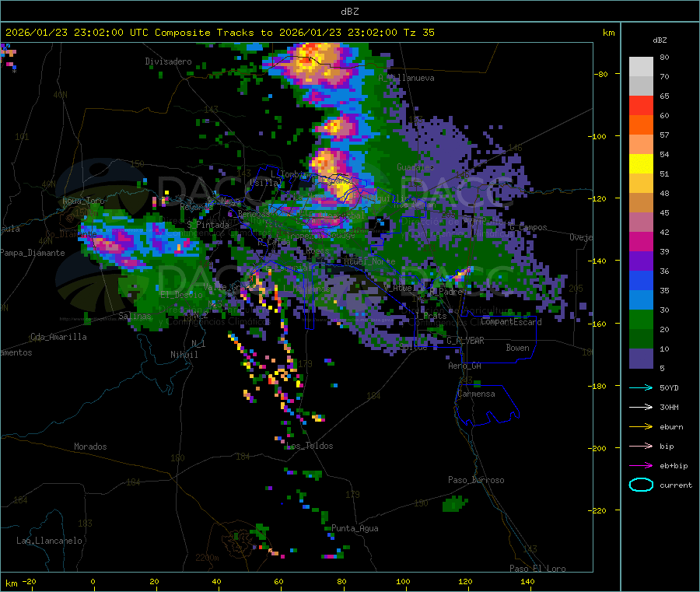Viewport: 700px width, 592px height.
Task: Click the '-80' km tick on right axis
Action: 601,74
